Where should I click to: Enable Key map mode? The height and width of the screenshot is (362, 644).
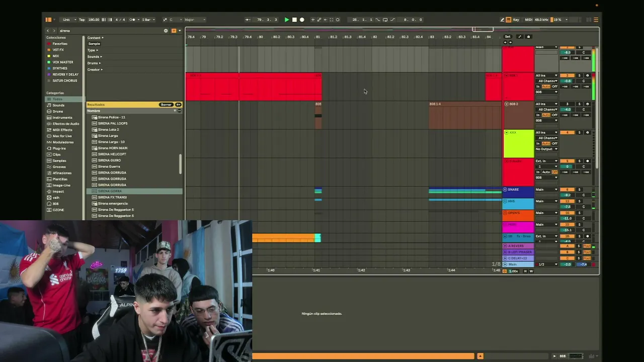click(516, 20)
